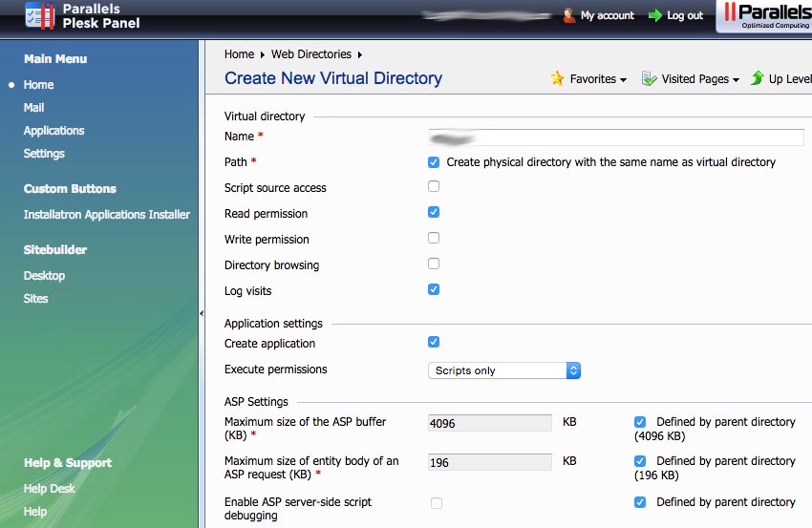Click the Create New Virtual Directory title
This screenshot has height=528, width=812.
[333, 78]
